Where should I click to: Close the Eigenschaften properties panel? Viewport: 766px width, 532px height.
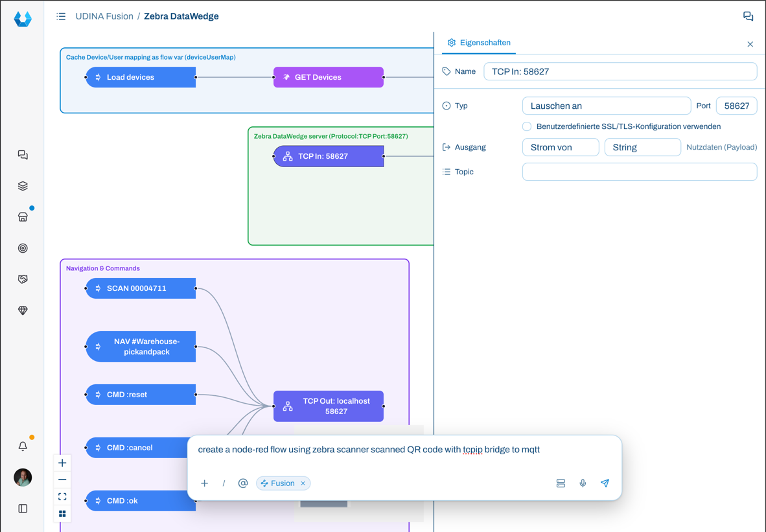[x=750, y=45]
